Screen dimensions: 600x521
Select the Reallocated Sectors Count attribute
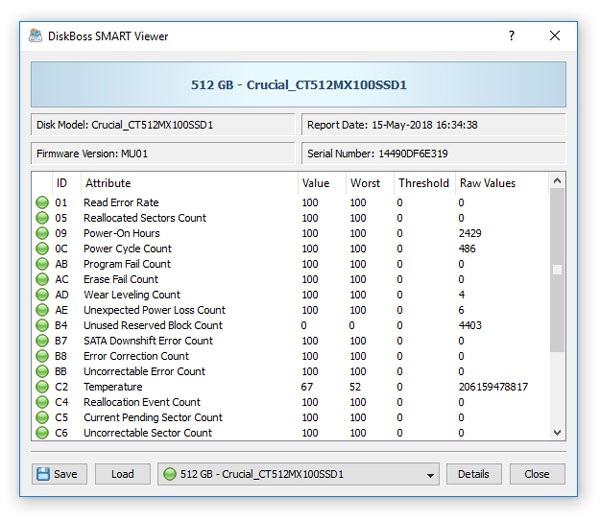[145, 218]
